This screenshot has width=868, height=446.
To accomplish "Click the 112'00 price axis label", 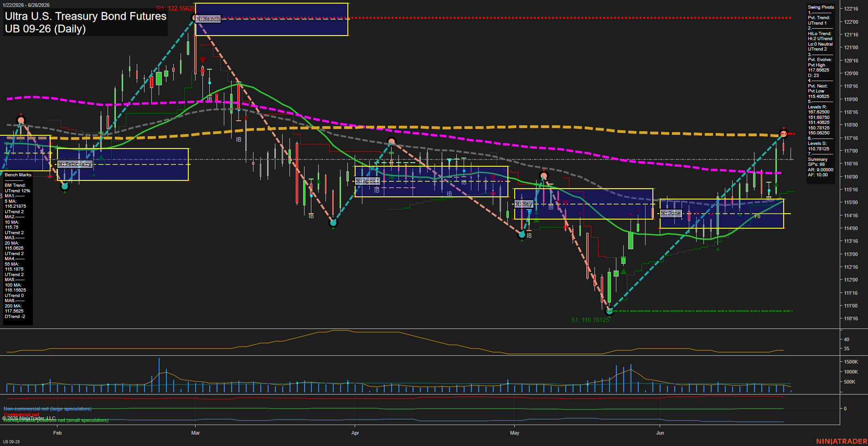I will [851, 280].
